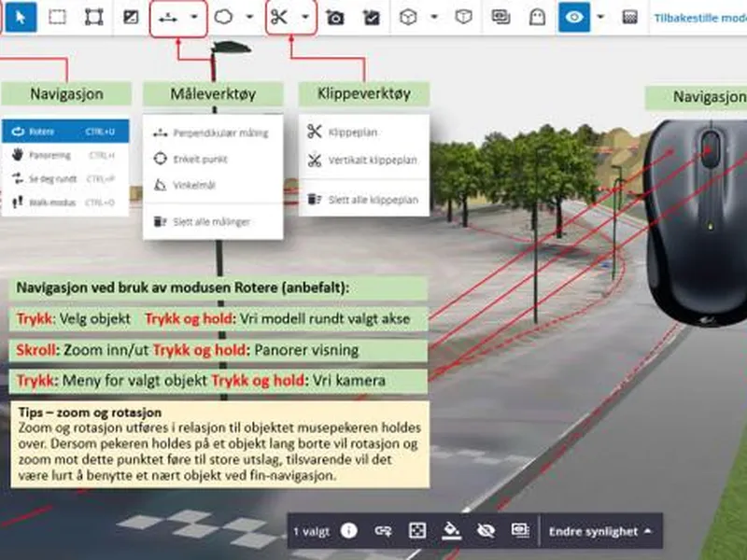This screenshot has height=560, width=747.
Task: Click the ghost mode icon
Action: [538, 17]
